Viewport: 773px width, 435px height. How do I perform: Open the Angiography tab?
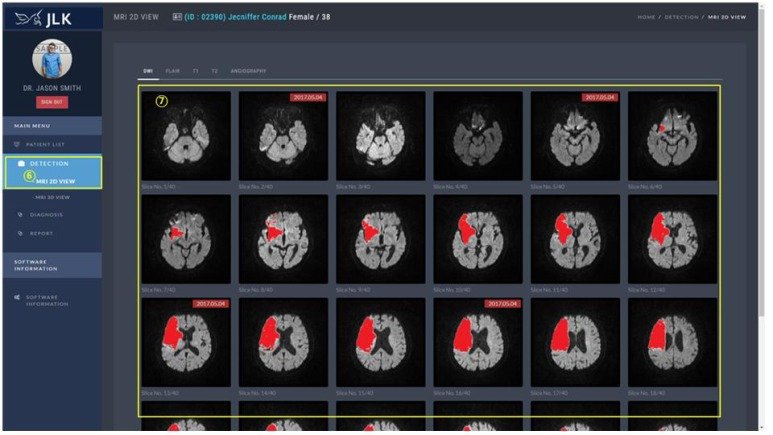(248, 71)
